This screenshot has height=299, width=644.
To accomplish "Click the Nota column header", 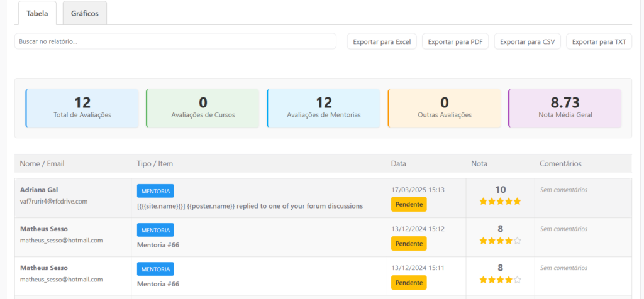I will (x=479, y=164).
